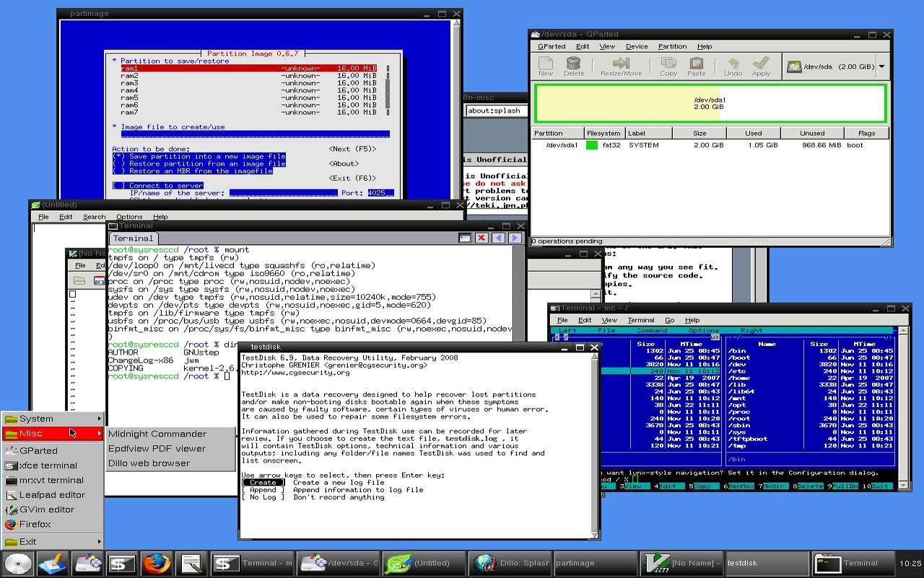
Task: Click the green fat32 filesystem color swatch
Action: click(592, 145)
